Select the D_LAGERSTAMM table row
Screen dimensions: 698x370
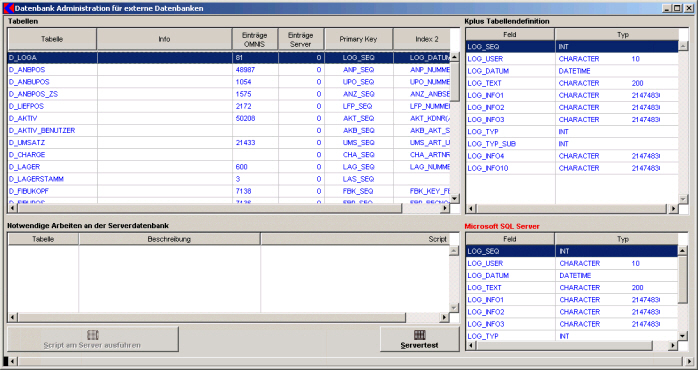tap(229, 179)
